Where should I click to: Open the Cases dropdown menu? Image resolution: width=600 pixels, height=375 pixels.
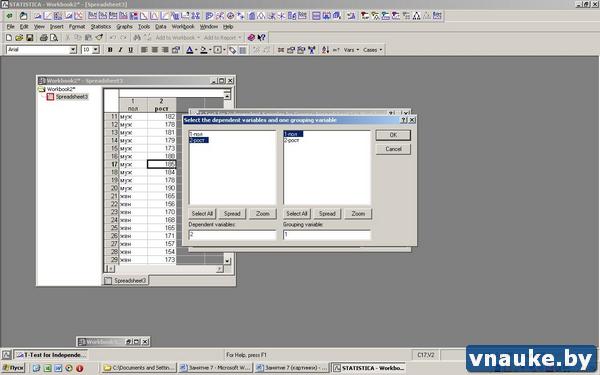pos(373,50)
